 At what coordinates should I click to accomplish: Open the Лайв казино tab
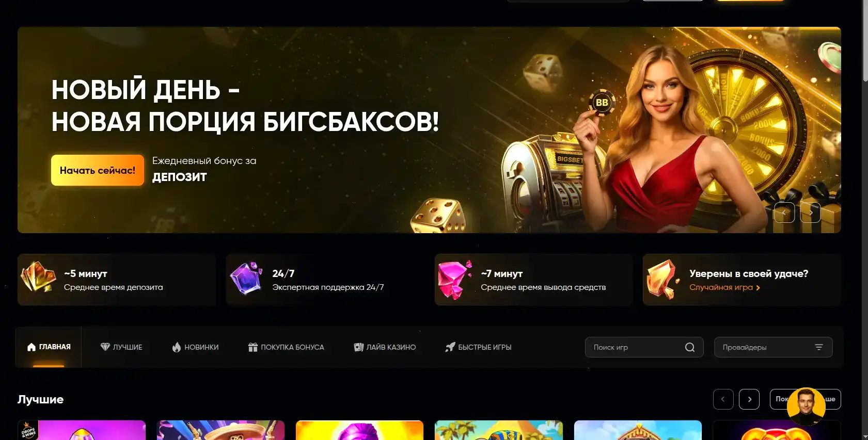385,347
